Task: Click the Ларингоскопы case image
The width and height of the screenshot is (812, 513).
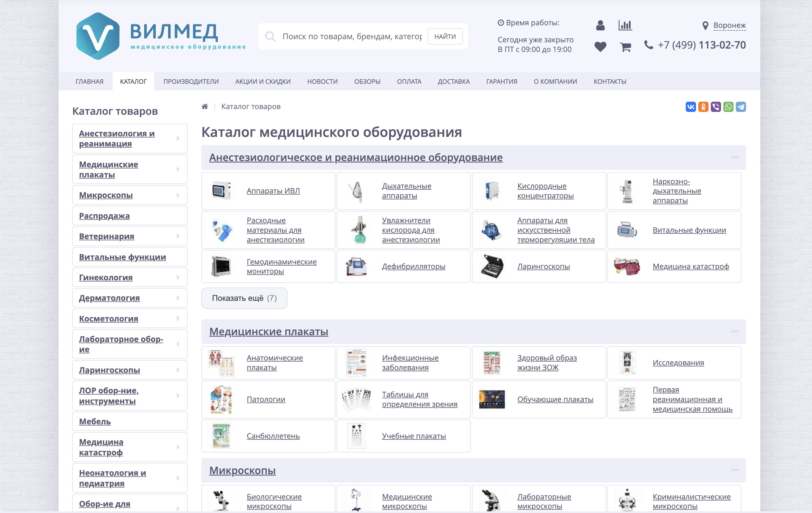Action: pyautogui.click(x=492, y=266)
